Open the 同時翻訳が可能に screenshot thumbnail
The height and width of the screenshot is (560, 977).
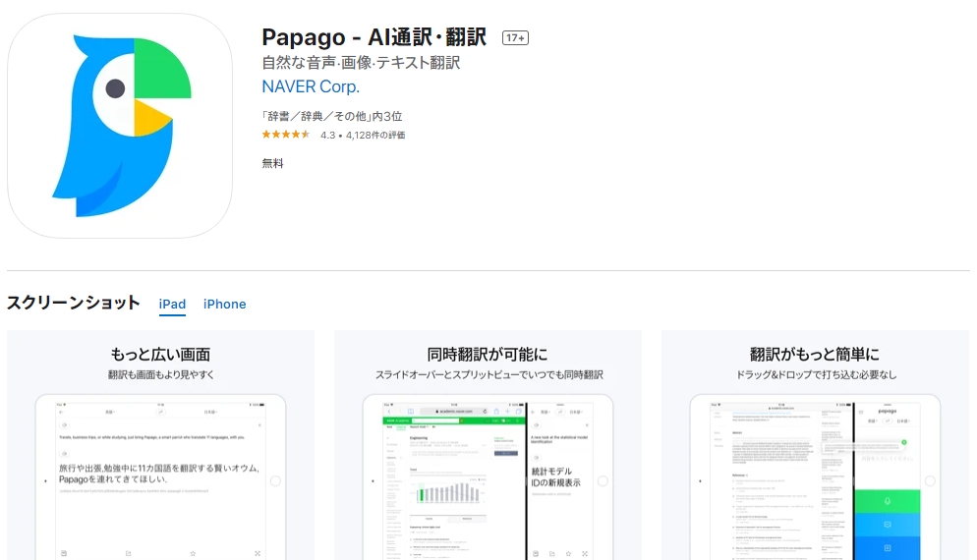point(488,445)
